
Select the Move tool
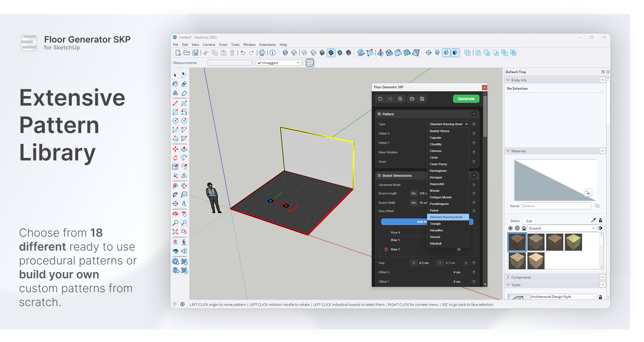pos(175,149)
